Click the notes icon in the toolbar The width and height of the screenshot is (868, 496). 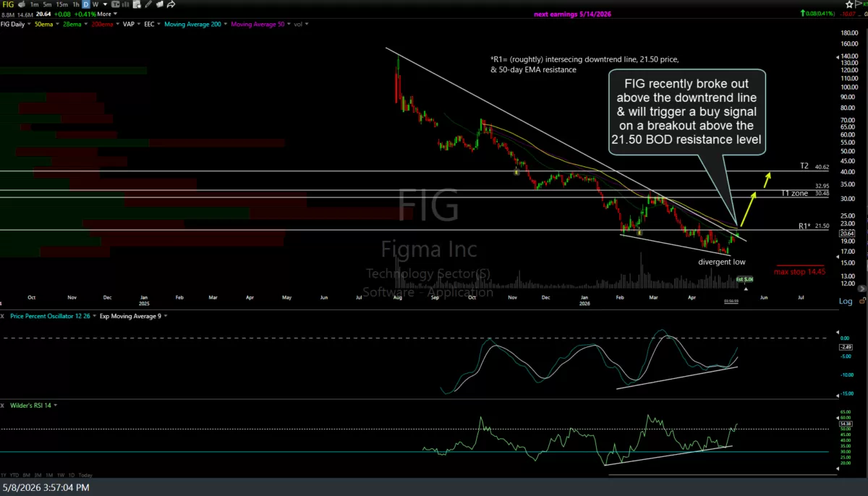(x=159, y=4)
